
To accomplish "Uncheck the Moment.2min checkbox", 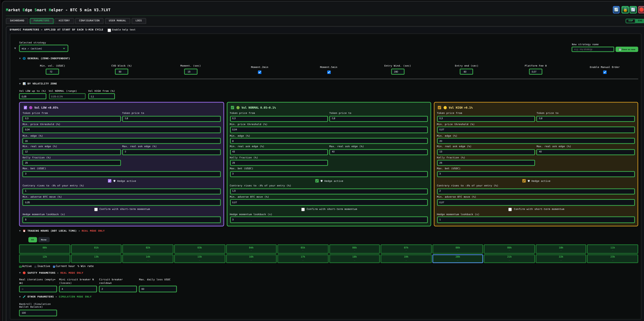I will [x=260, y=72].
